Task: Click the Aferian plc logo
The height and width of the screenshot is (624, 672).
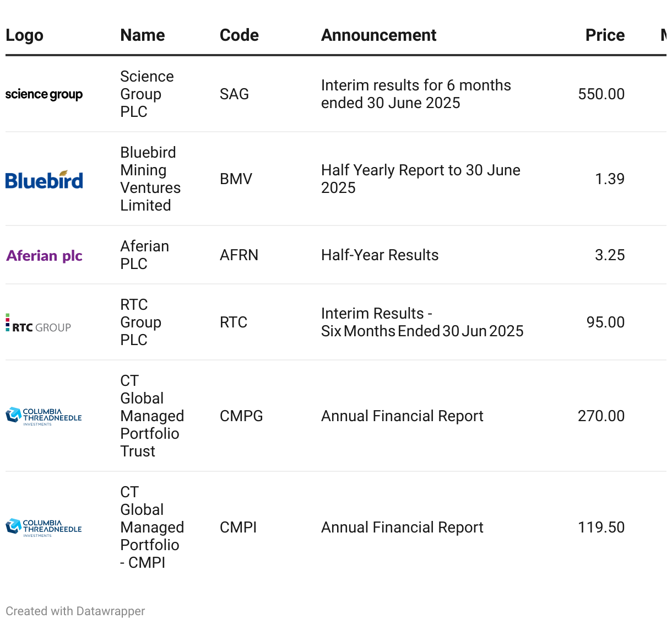Action: tap(44, 256)
